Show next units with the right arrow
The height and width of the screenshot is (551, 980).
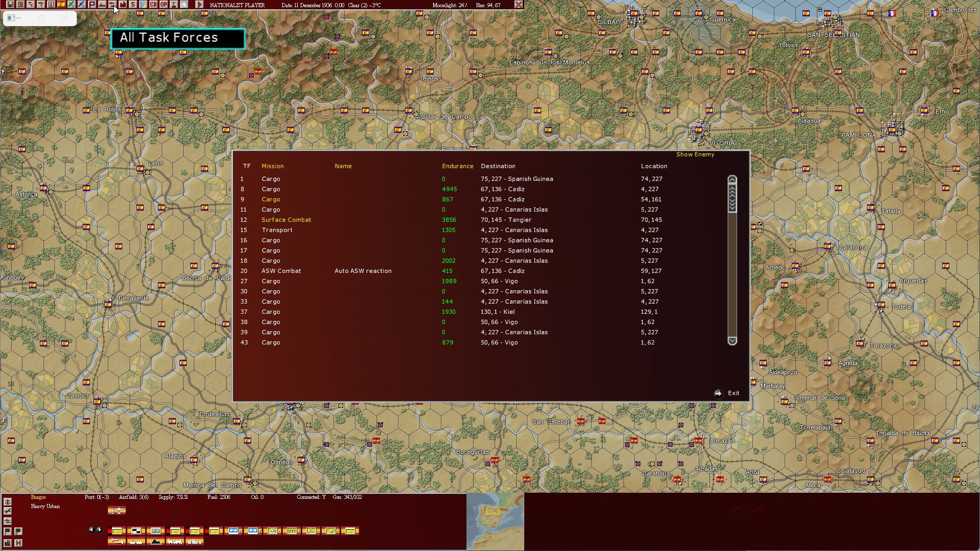[99, 530]
